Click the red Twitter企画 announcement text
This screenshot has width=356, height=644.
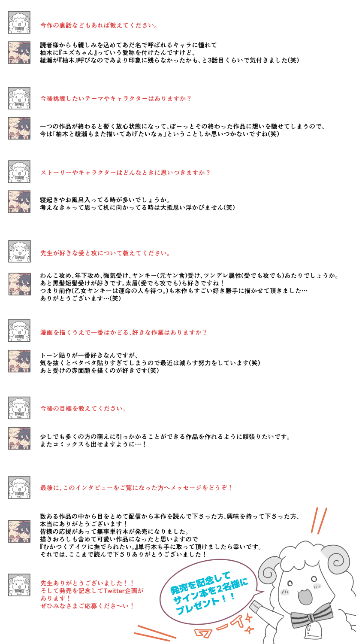pos(92,595)
